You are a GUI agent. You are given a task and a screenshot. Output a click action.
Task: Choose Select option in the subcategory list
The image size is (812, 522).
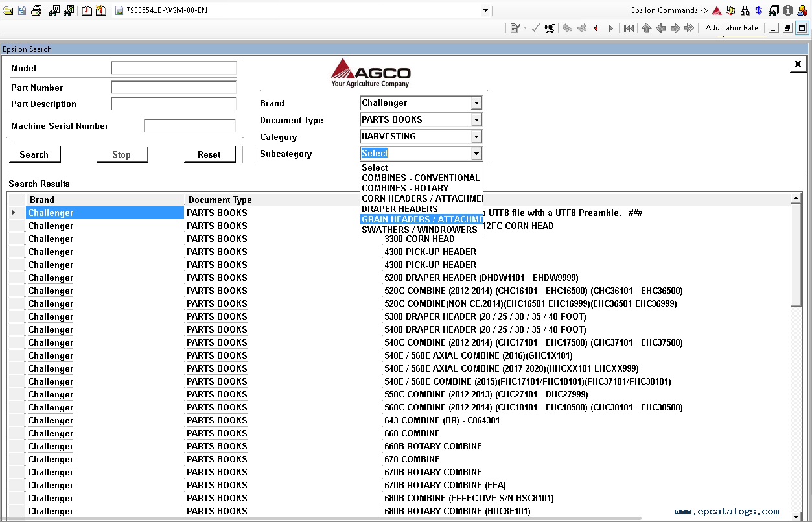pyautogui.click(x=421, y=167)
